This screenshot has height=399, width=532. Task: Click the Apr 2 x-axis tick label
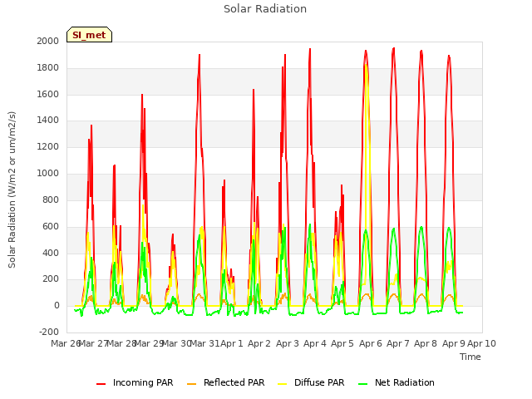click(259, 343)
